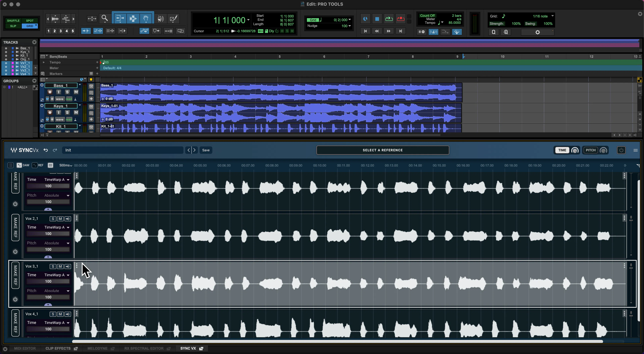Solo the Bass_1 track
The width and height of the screenshot is (644, 354).
coord(67,92)
